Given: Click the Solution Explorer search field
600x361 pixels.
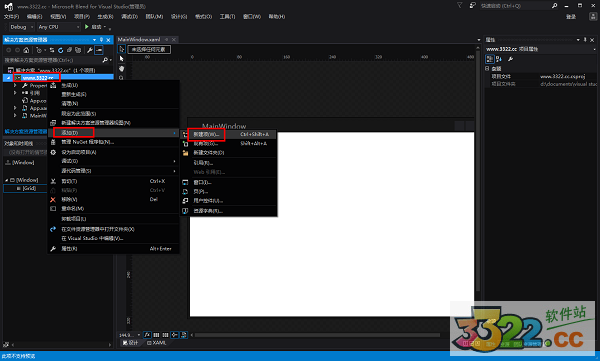Looking at the screenshot, I should [x=53, y=60].
